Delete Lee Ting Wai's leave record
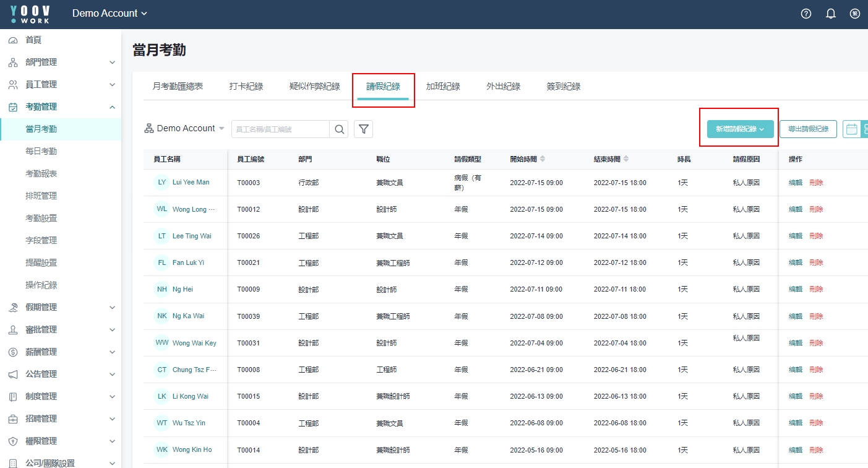 (x=816, y=236)
